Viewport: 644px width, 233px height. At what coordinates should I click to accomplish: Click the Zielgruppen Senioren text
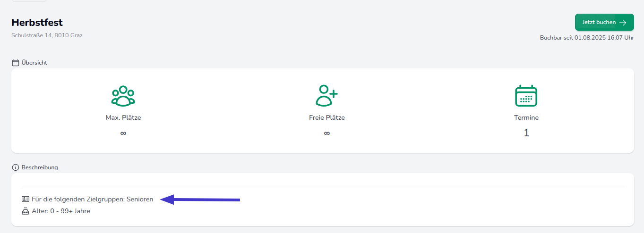(x=92, y=200)
